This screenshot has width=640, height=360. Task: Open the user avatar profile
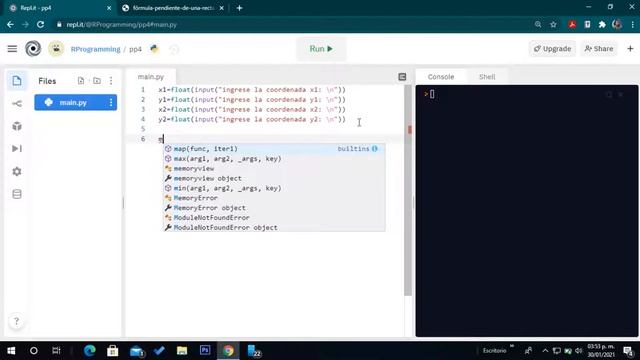click(x=56, y=49)
